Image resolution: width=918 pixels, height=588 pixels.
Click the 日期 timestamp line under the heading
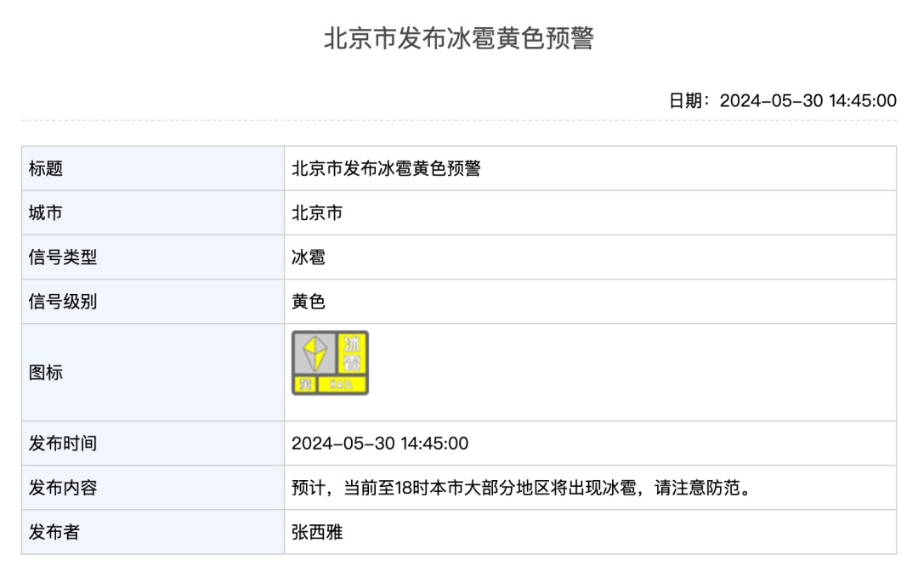[x=782, y=101]
